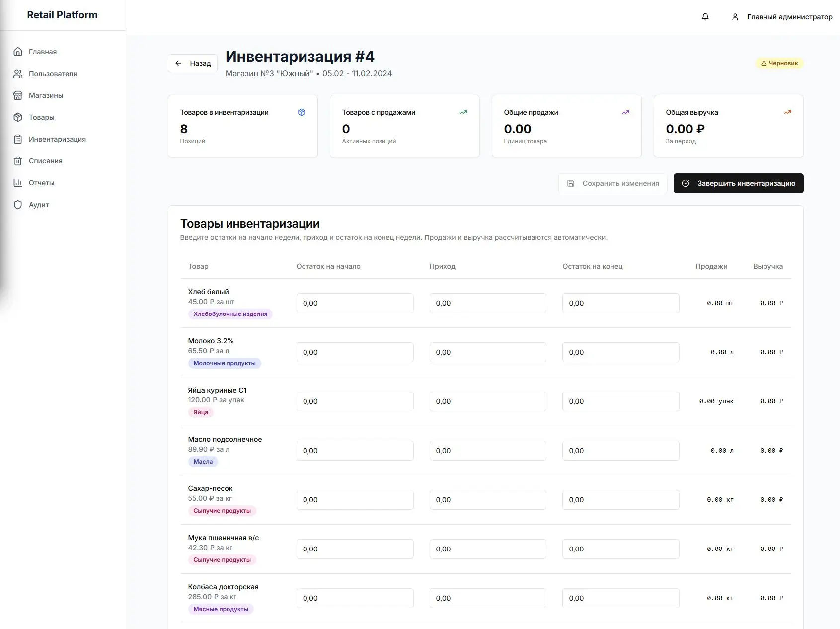The image size is (840, 629).
Task: Click the Черновик status badge
Action: [779, 63]
